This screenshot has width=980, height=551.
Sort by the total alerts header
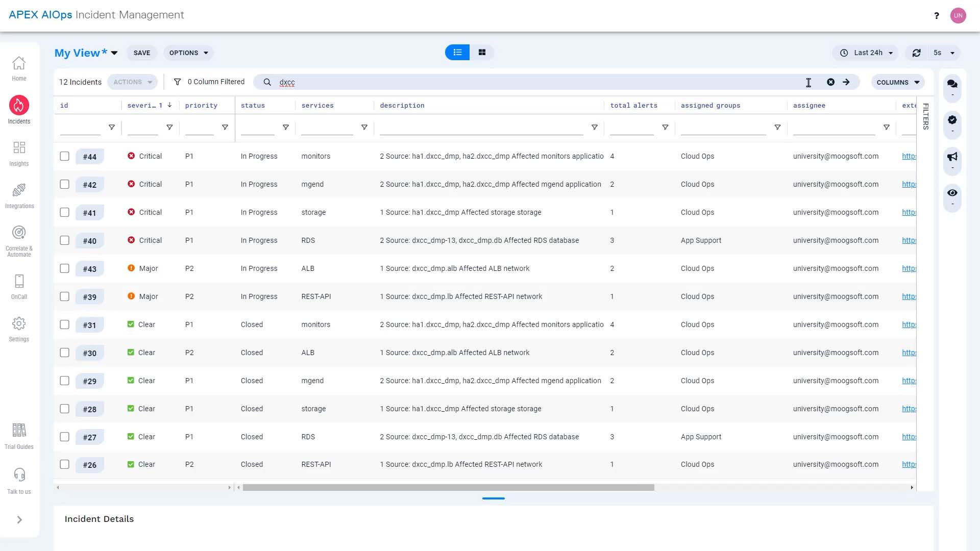(634, 106)
